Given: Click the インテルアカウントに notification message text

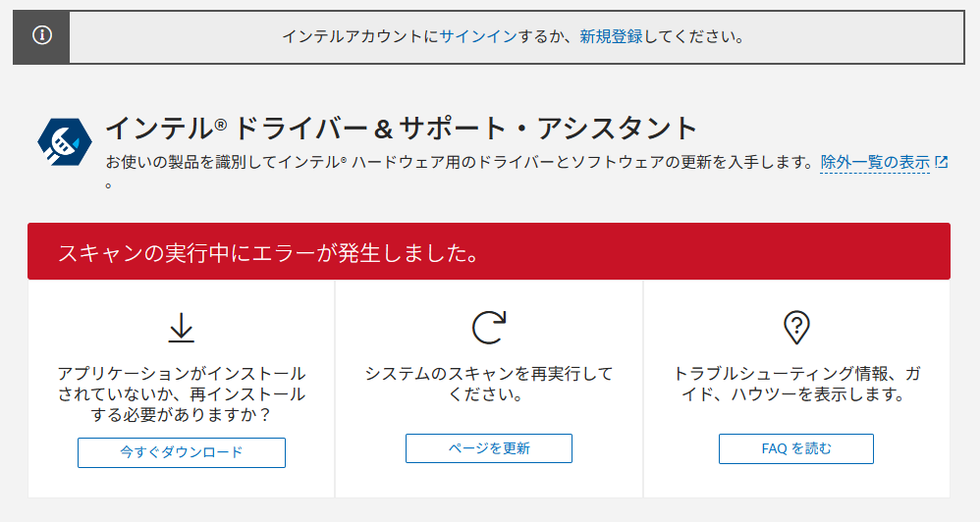Looking at the screenshot, I should pyautogui.click(x=359, y=36).
